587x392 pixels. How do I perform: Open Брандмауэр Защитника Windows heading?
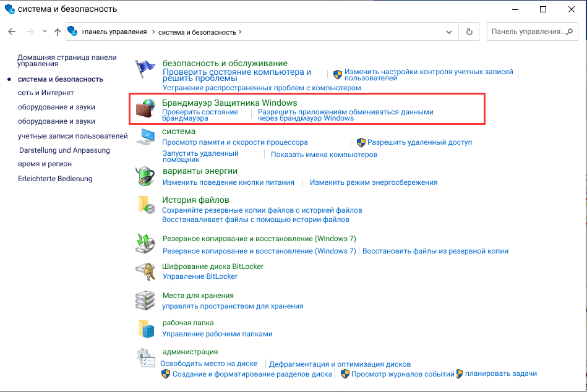[229, 103]
